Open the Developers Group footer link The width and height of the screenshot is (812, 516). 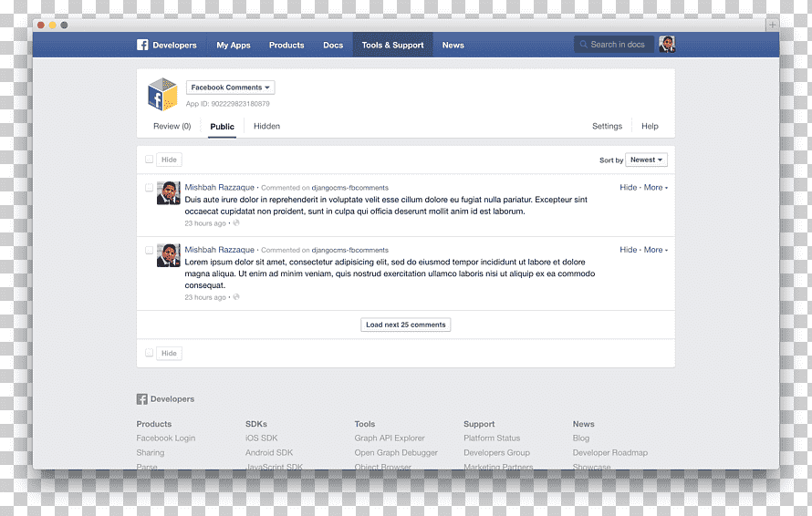point(496,452)
